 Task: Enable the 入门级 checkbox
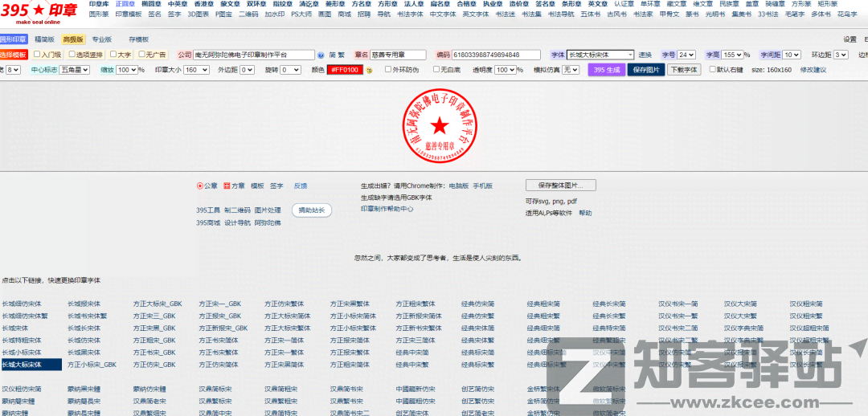coord(38,55)
